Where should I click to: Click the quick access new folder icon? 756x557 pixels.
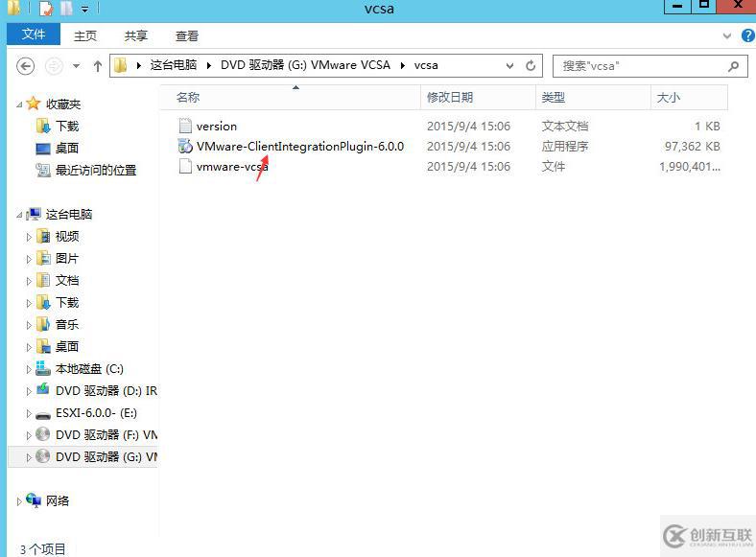(x=66, y=9)
